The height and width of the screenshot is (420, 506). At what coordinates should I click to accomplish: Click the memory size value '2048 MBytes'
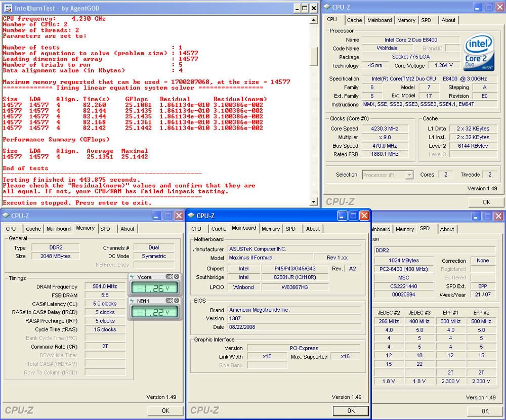pos(56,256)
